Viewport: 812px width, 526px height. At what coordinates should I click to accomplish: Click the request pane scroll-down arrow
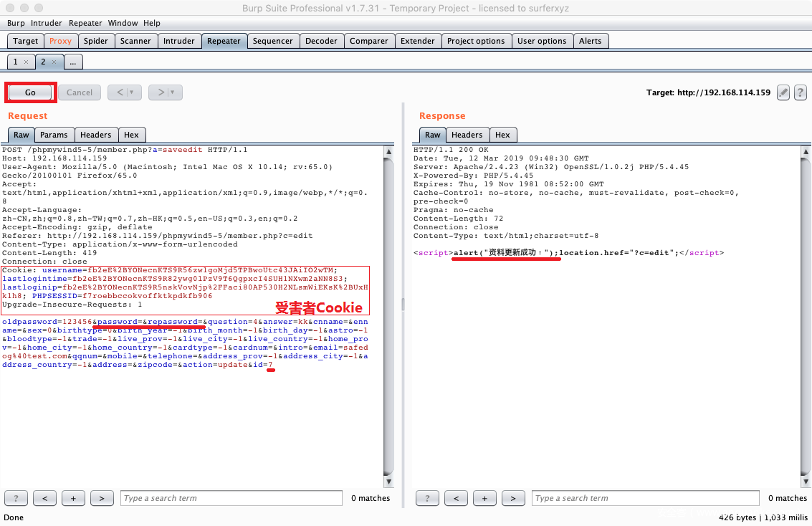point(389,482)
